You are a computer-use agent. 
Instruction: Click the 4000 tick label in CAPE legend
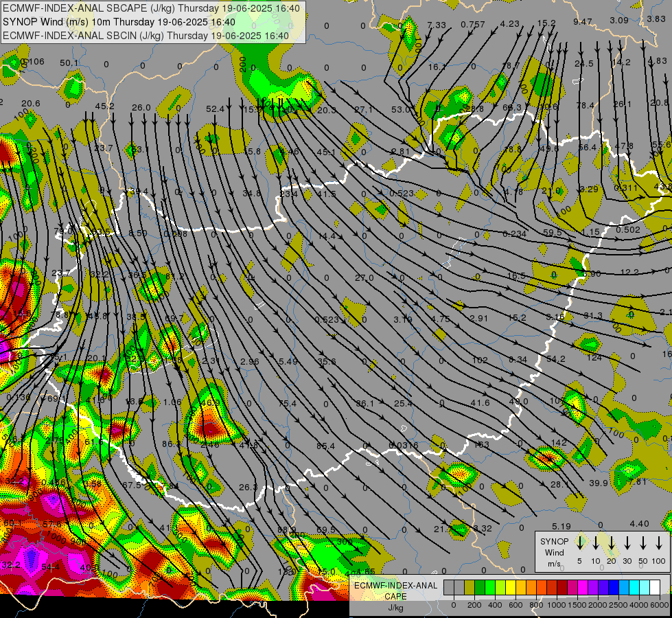coord(638,605)
